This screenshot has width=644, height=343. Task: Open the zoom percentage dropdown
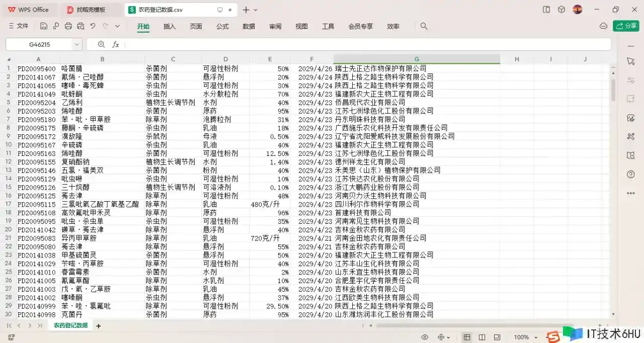click(x=536, y=337)
